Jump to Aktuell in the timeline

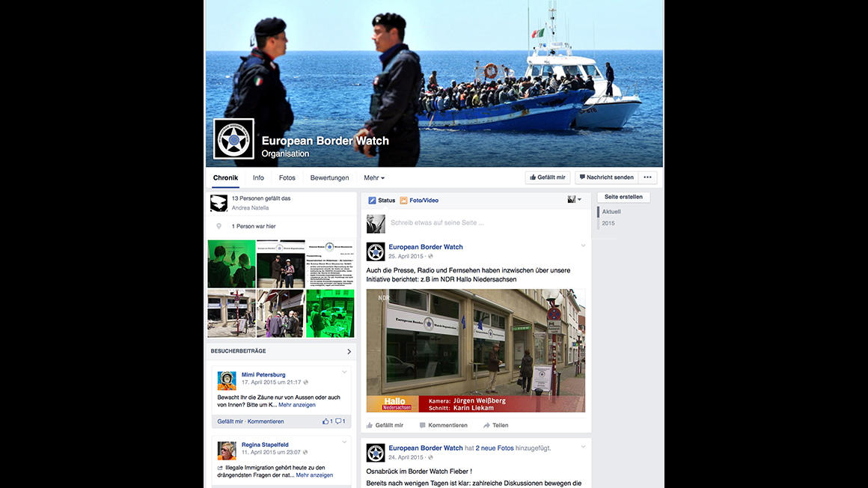[x=611, y=212]
